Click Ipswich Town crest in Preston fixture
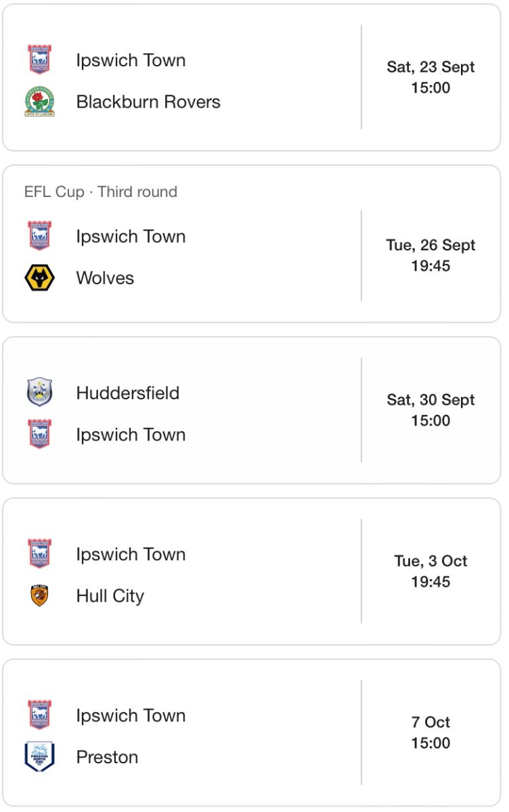The width and height of the screenshot is (509, 812). (x=39, y=715)
